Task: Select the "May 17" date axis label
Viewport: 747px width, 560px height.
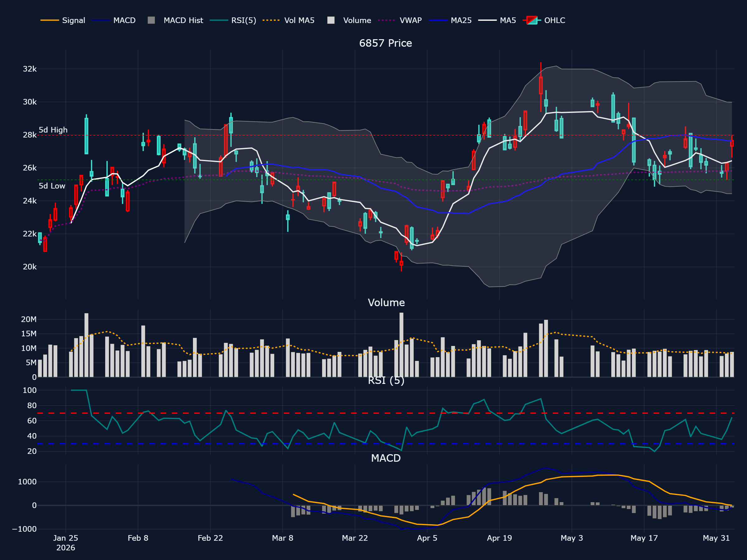Action: click(644, 538)
